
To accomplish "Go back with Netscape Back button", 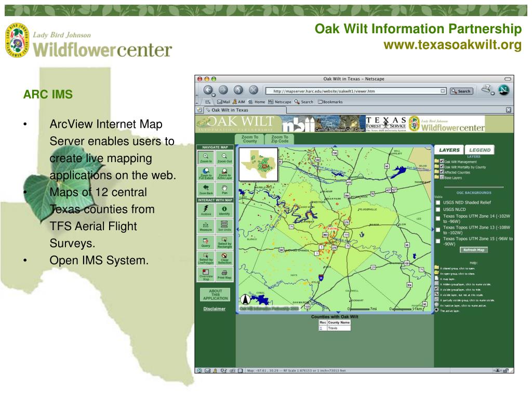I will click(208, 90).
